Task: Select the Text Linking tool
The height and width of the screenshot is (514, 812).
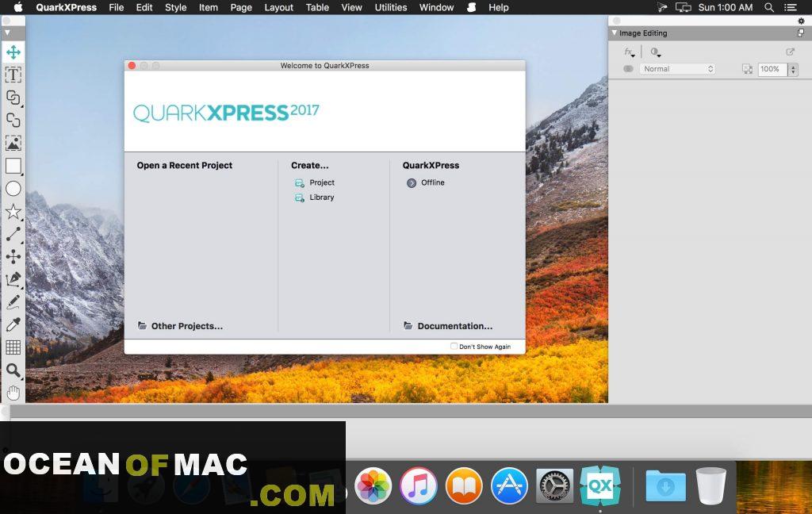Action: coord(13,98)
